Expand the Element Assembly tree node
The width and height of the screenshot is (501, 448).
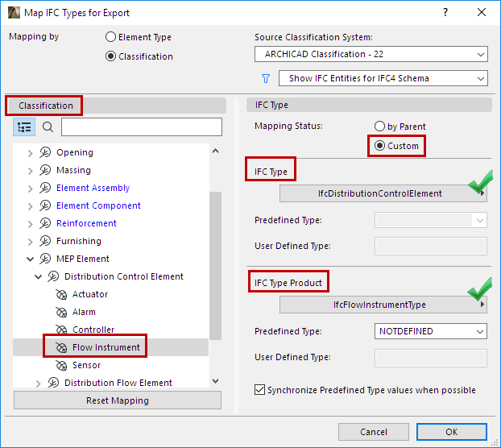30,189
